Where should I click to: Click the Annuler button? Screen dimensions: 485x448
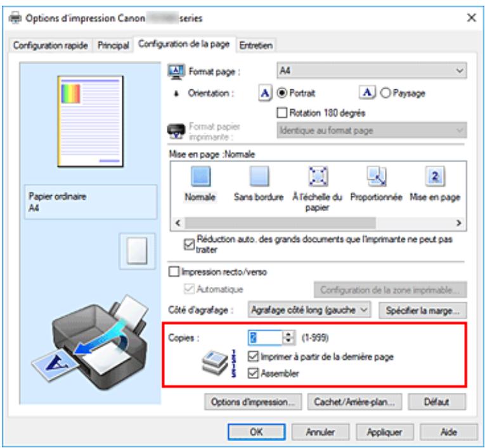(320, 432)
